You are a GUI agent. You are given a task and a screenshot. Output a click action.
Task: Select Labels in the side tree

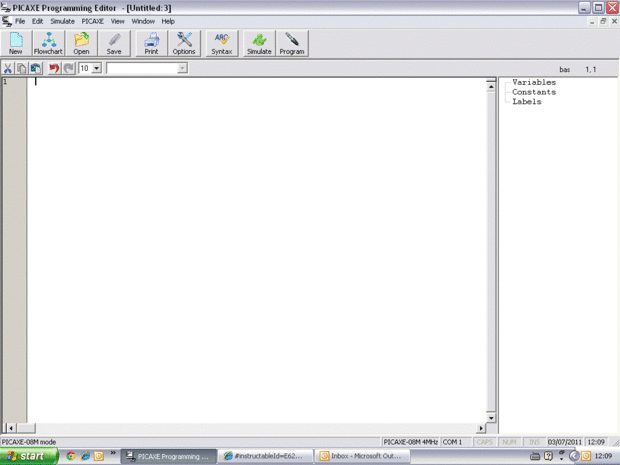[x=527, y=102]
